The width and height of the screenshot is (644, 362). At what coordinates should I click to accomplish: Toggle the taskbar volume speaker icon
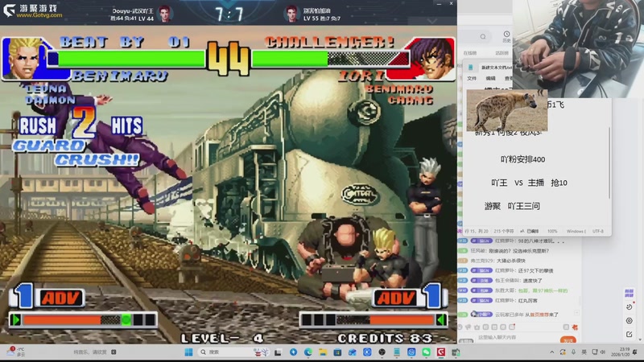click(602, 352)
